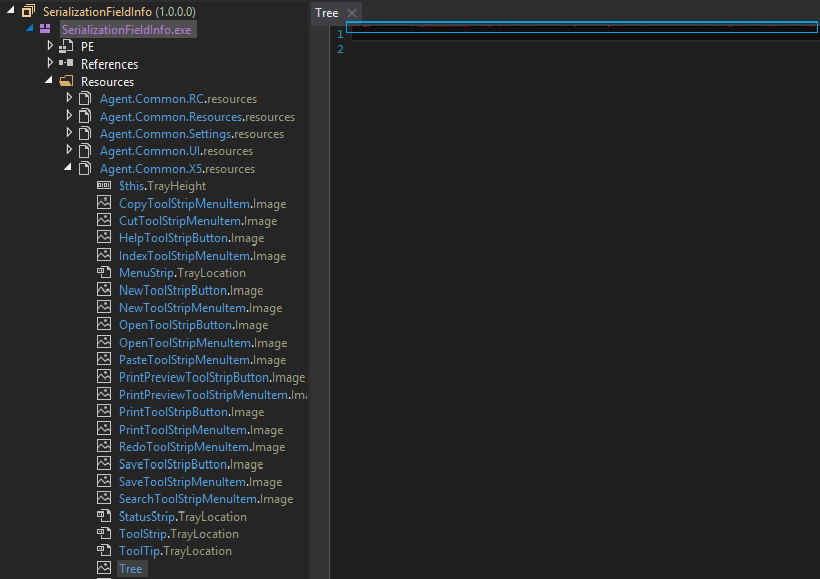The width and height of the screenshot is (820, 579).
Task: Click line 1 in the editor
Action: 580,32
